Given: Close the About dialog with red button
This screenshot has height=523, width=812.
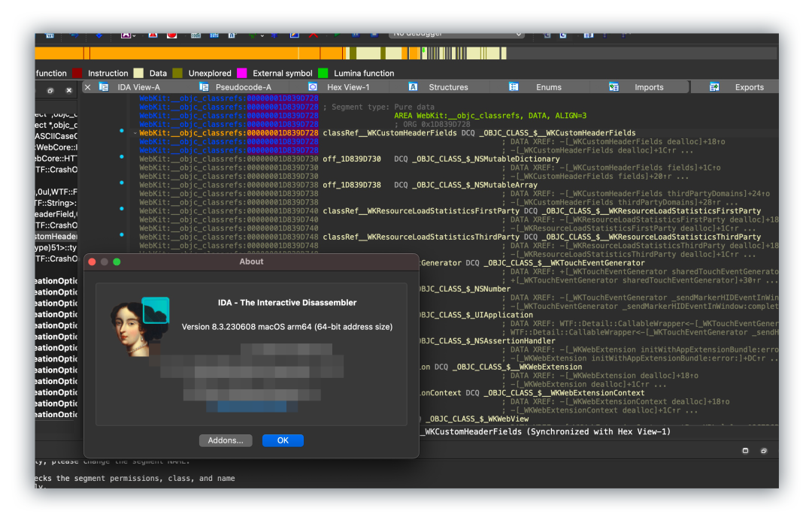Looking at the screenshot, I should (92, 262).
